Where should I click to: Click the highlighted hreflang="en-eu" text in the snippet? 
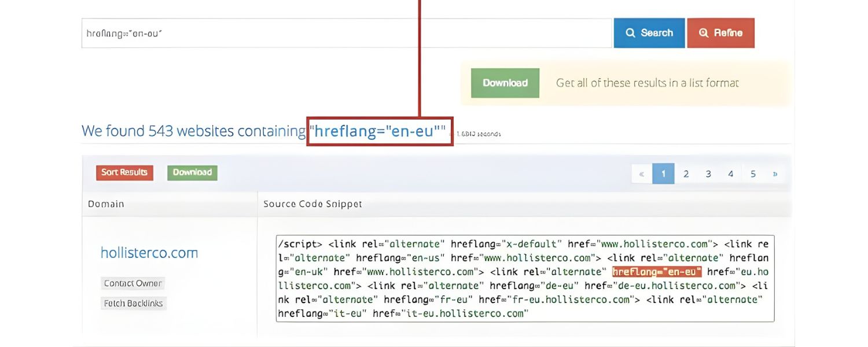pyautogui.click(x=657, y=271)
